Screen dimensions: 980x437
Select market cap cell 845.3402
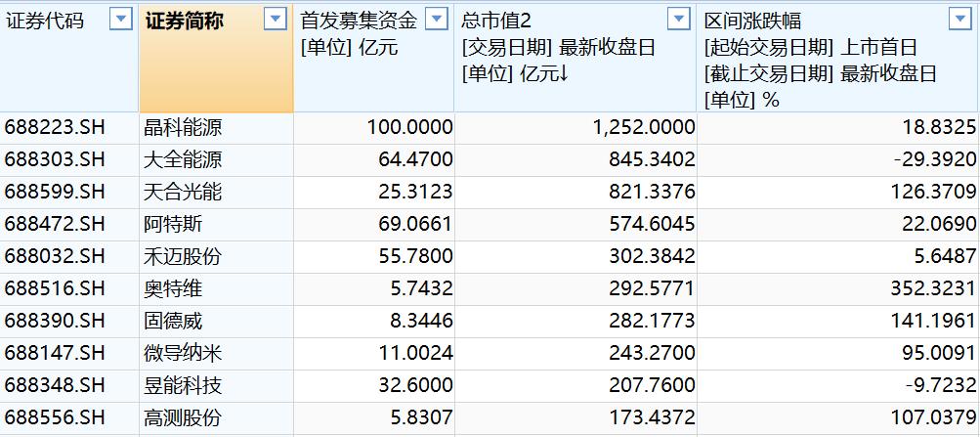click(575, 160)
